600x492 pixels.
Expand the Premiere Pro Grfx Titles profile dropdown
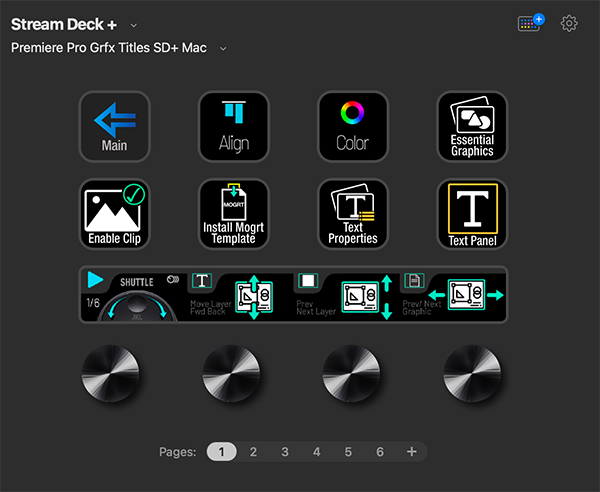click(x=223, y=49)
